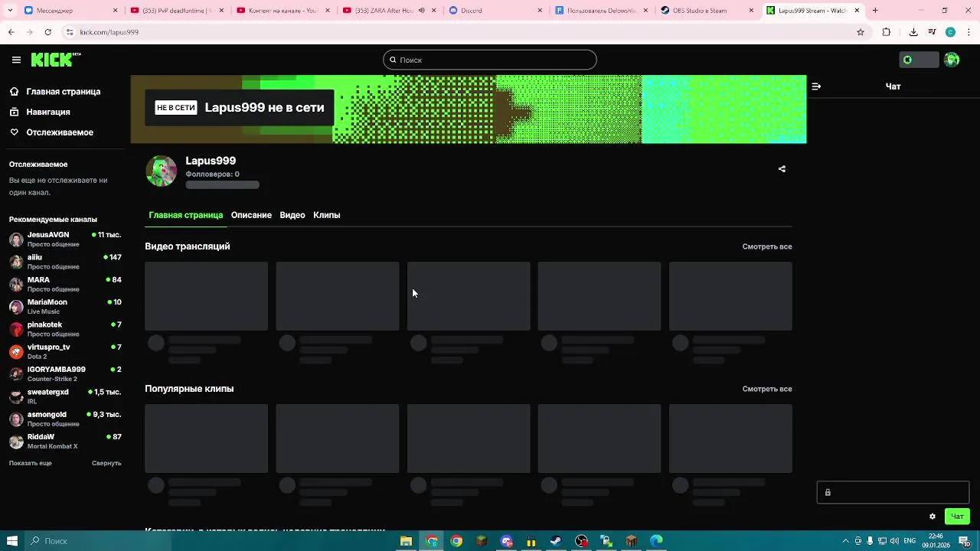Click the volume icon in system tray
The width and height of the screenshot is (980, 551).
click(x=894, y=541)
